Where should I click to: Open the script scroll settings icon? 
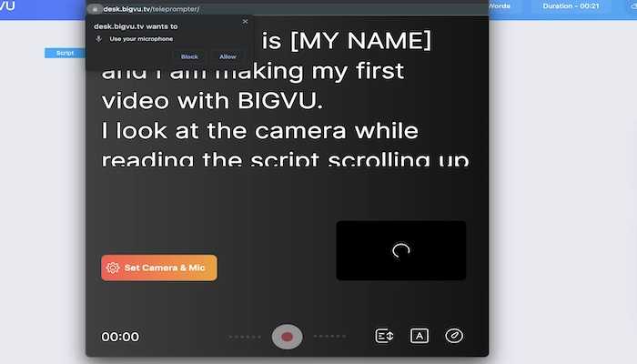(x=384, y=336)
